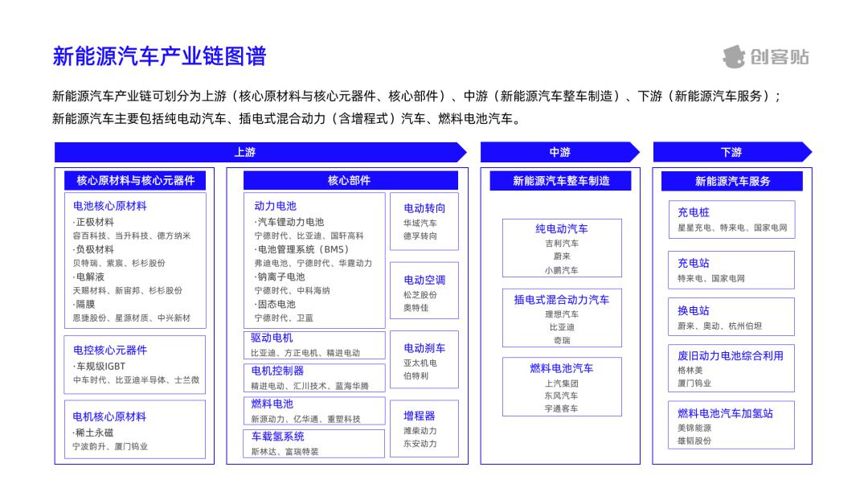Click the 纯电动汽车 heading

pyautogui.click(x=562, y=229)
